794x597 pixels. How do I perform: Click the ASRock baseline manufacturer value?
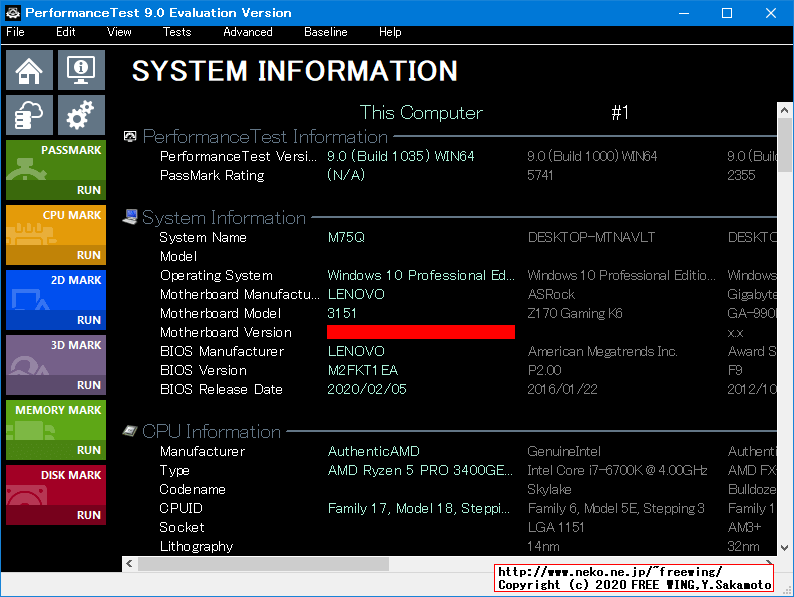[x=551, y=294]
